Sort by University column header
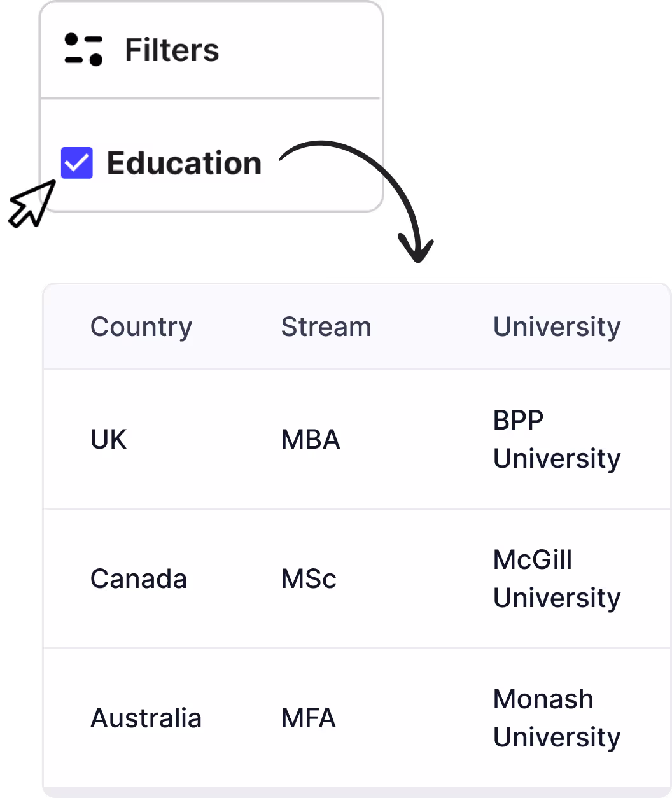Image resolution: width=672 pixels, height=798 pixels. point(557,327)
